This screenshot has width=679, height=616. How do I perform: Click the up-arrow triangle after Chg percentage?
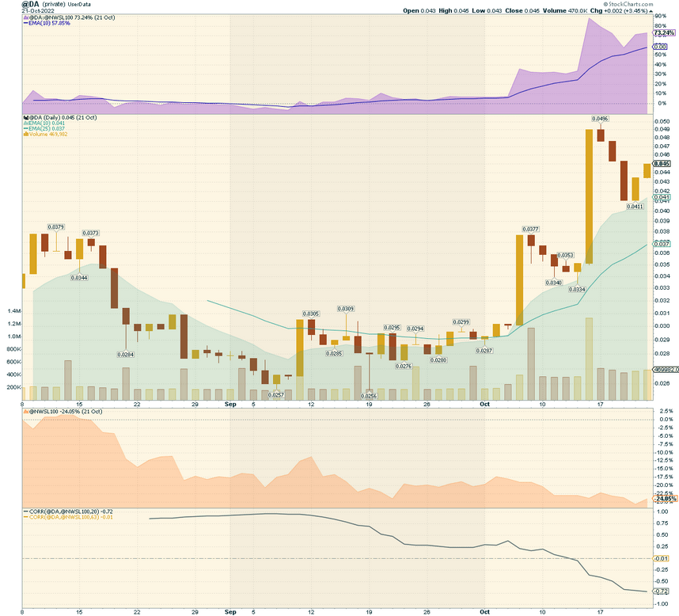[651, 11]
